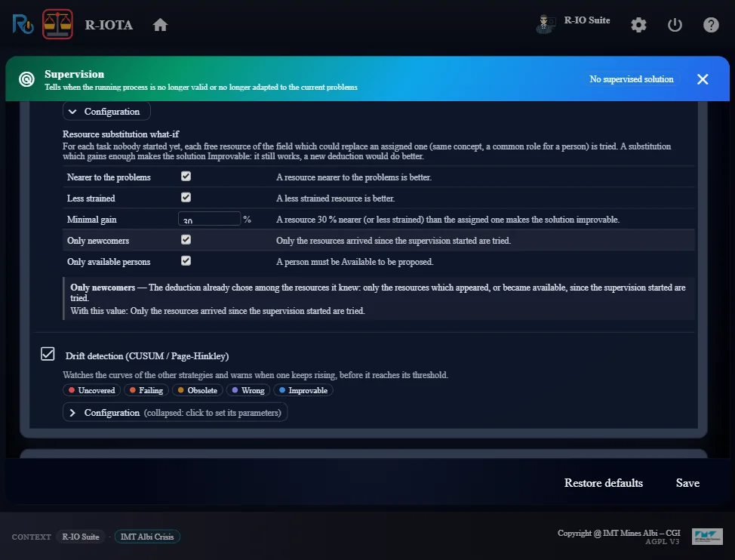The image size is (735, 560).
Task: Go to the home page icon
Action: (160, 25)
